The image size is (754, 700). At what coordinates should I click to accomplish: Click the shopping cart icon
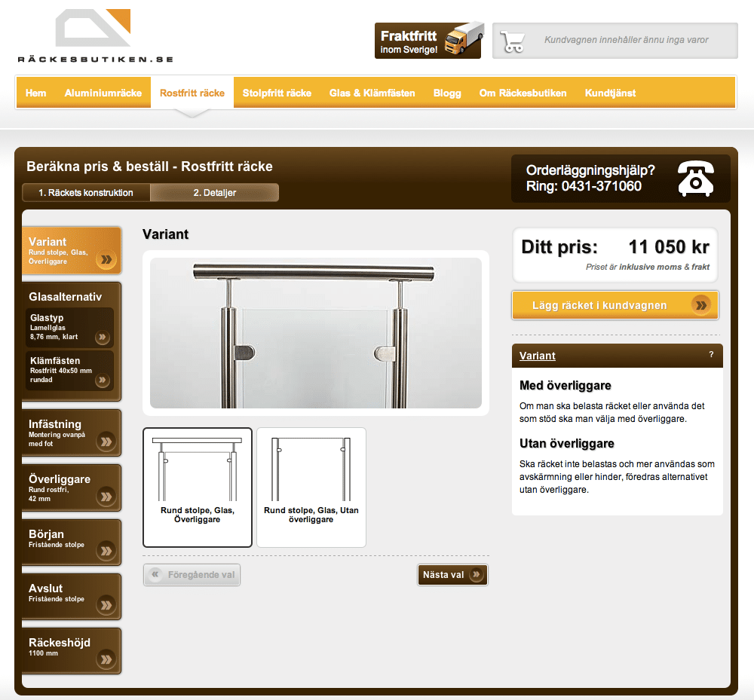coord(513,41)
